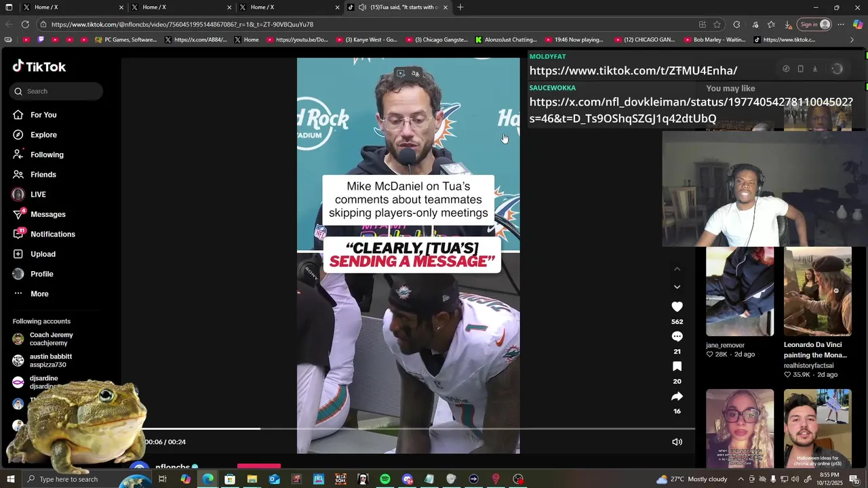Open Microsoft Store from the taskbar
The width and height of the screenshot is (868, 488).
[229, 479]
